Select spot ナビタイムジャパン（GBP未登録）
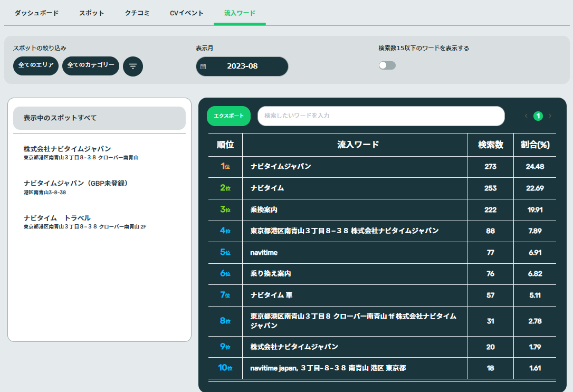573x392 pixels. 75,187
